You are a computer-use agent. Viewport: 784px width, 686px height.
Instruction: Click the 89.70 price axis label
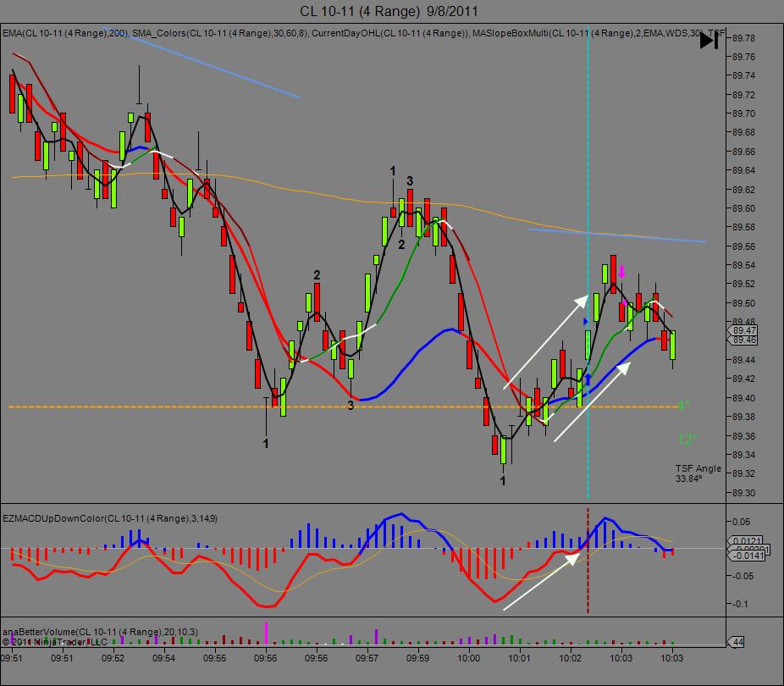pos(743,113)
